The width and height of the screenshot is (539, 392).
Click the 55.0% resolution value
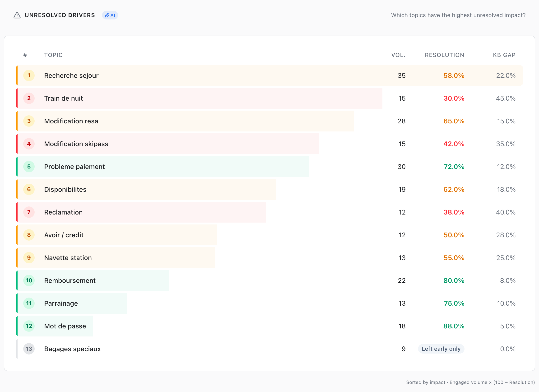454,258
